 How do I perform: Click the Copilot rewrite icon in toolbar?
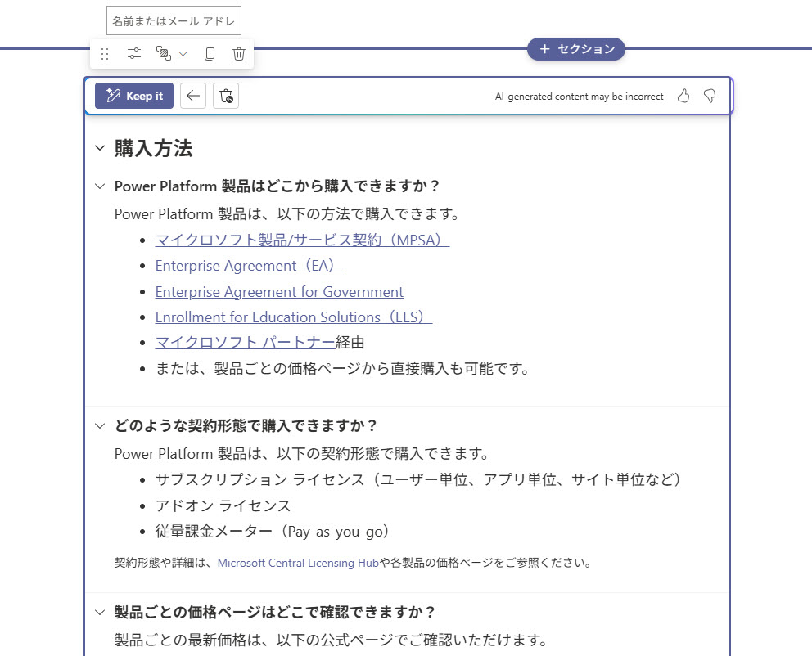coord(163,54)
